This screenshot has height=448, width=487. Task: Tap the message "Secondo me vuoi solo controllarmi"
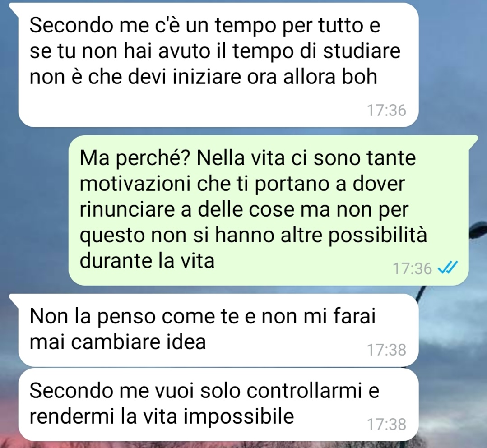[x=218, y=405]
